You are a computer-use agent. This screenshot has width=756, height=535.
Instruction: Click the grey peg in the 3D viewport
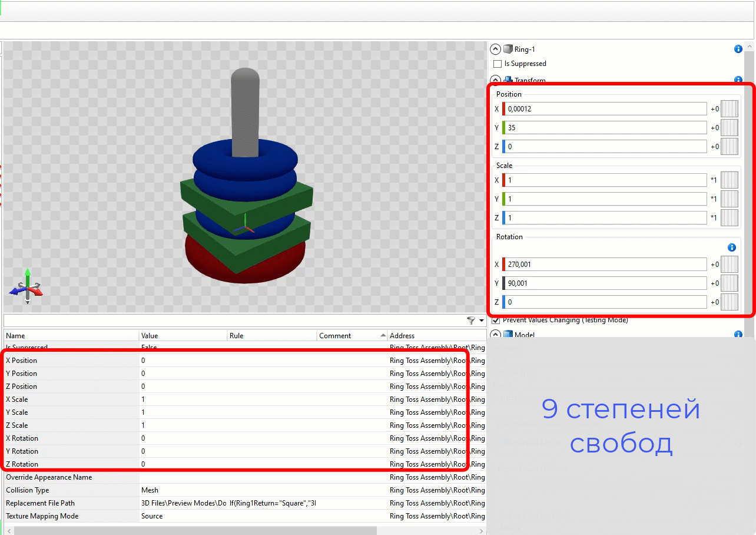tap(245, 112)
